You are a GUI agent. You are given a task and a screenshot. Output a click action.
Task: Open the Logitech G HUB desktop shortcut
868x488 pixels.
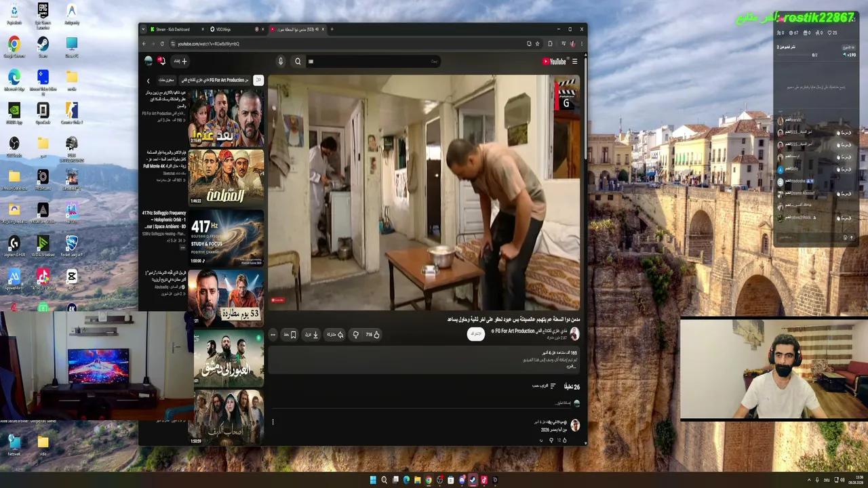[x=14, y=247]
